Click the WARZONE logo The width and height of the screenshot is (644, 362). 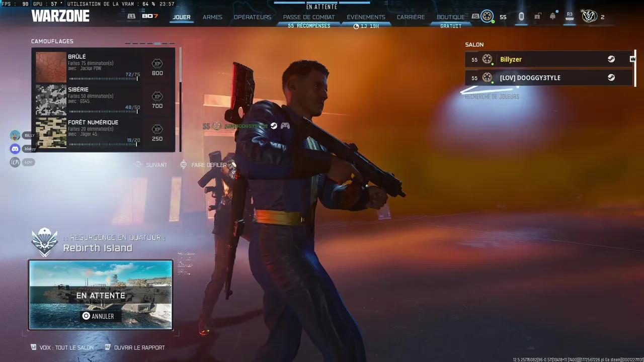click(x=60, y=16)
